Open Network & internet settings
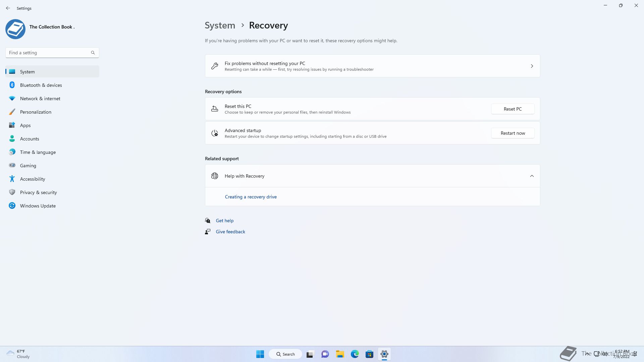Viewport: 644px width, 362px height. [x=40, y=99]
